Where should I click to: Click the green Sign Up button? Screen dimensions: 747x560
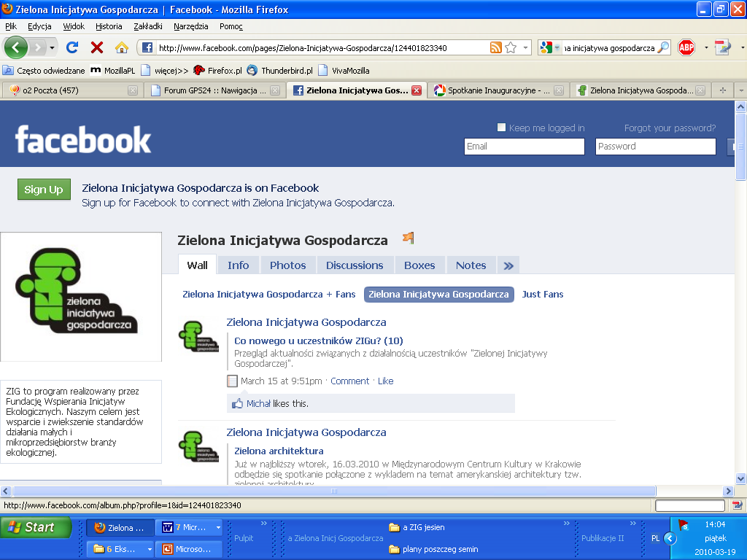click(x=44, y=190)
